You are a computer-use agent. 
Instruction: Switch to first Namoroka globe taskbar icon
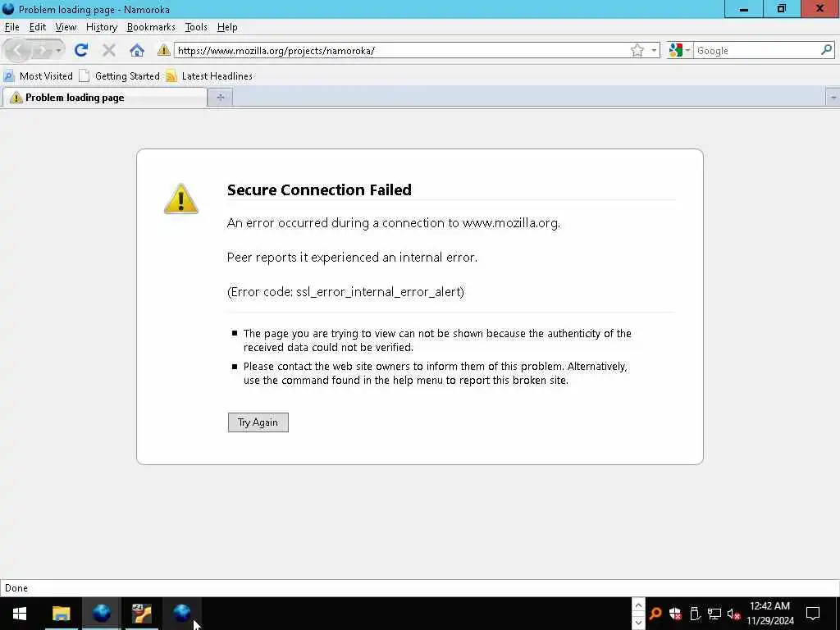(101, 614)
